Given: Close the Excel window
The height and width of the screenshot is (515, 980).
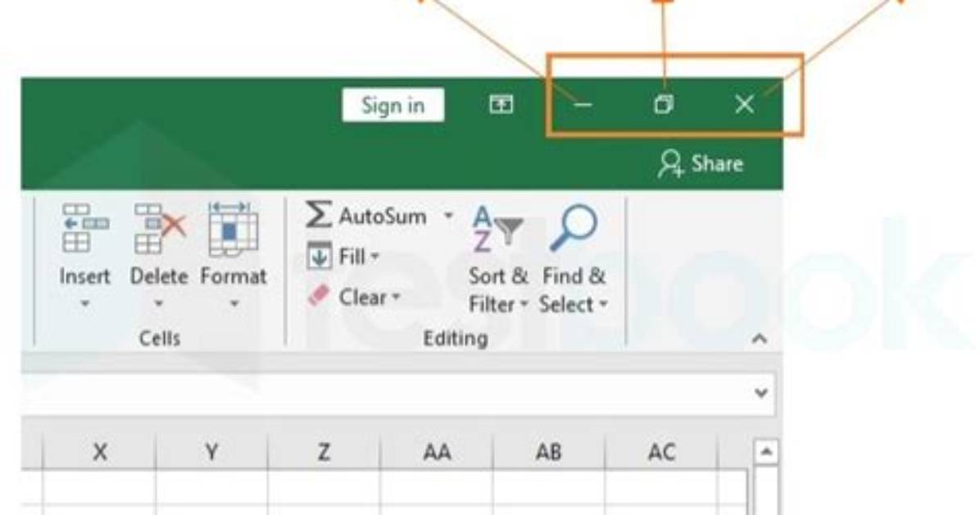Looking at the screenshot, I should (744, 104).
